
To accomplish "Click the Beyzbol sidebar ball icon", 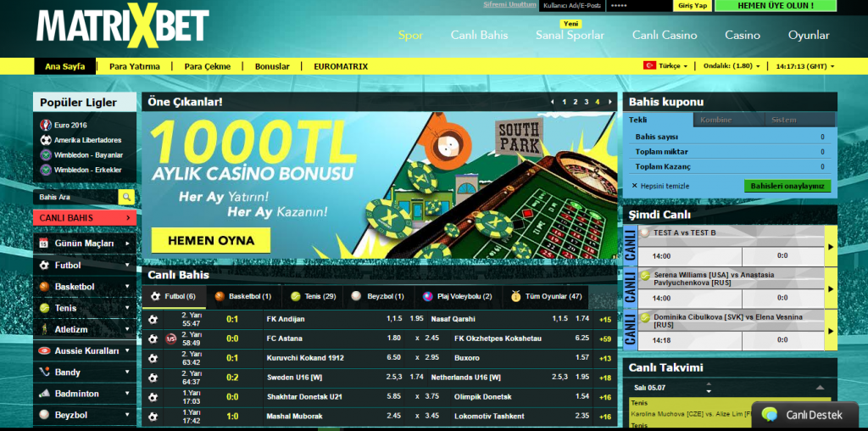I will (x=44, y=415).
